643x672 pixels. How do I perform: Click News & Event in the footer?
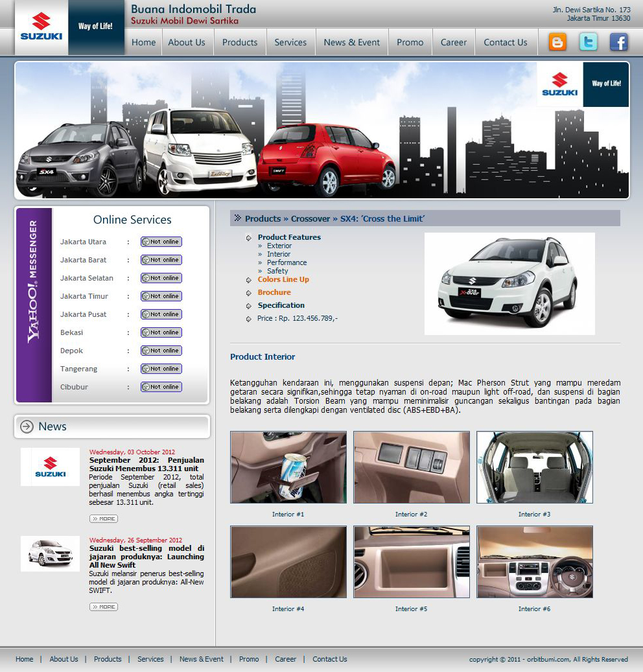point(202,659)
